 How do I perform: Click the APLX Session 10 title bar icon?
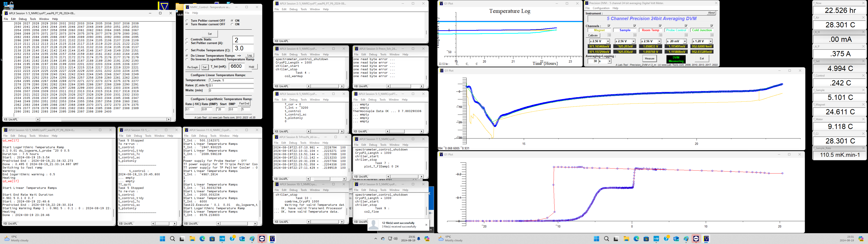277,184
